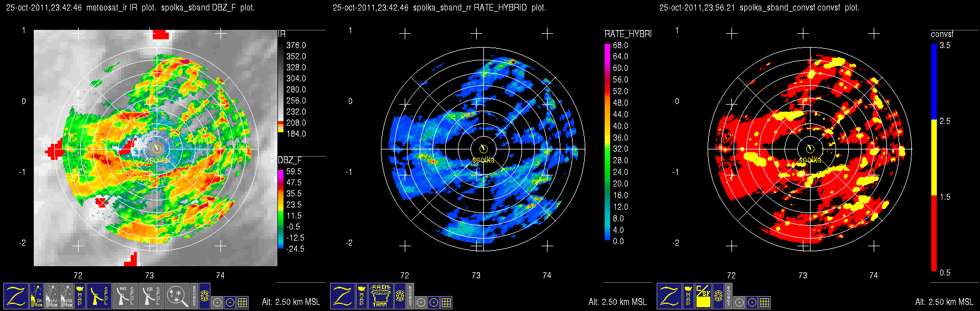Select the KA SPOL radar icon
Image resolution: width=980 pixels, height=311 pixels.
(x=151, y=296)
